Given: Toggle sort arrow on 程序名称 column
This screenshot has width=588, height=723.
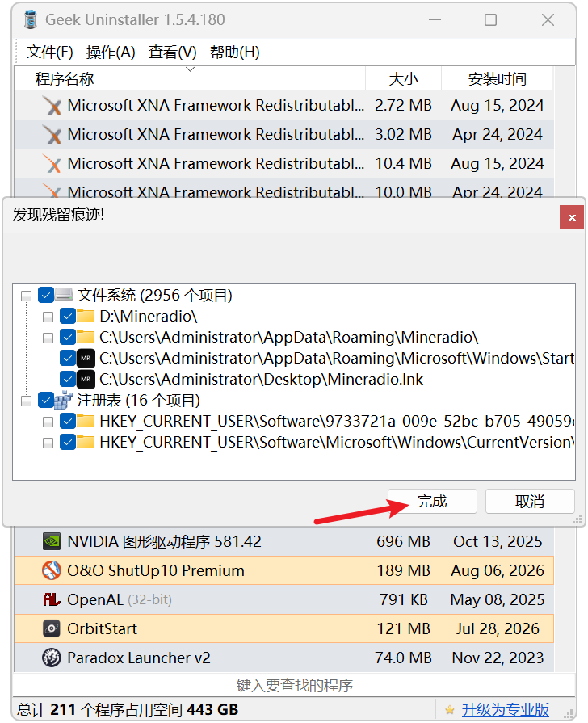Looking at the screenshot, I should (190, 69).
